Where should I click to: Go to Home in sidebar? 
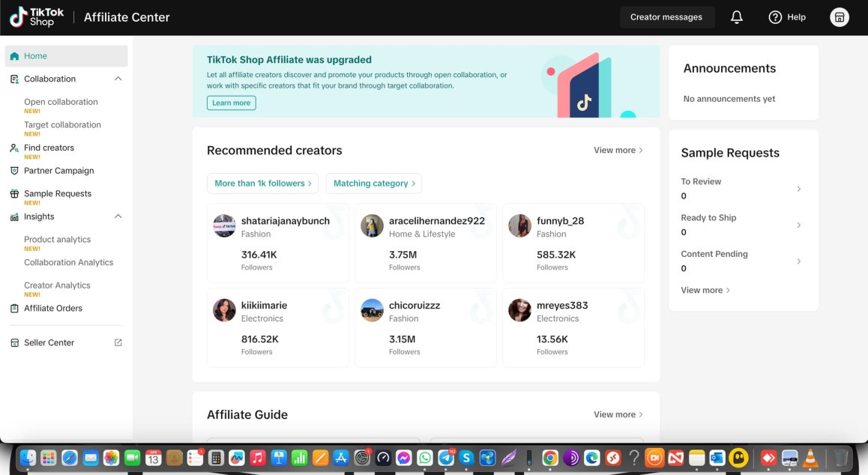(66, 56)
